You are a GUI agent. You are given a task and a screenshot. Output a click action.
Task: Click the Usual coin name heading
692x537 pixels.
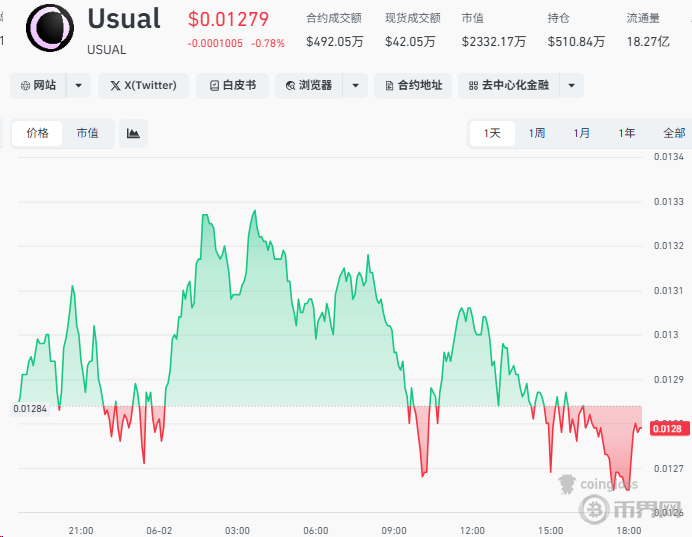[x=124, y=19]
